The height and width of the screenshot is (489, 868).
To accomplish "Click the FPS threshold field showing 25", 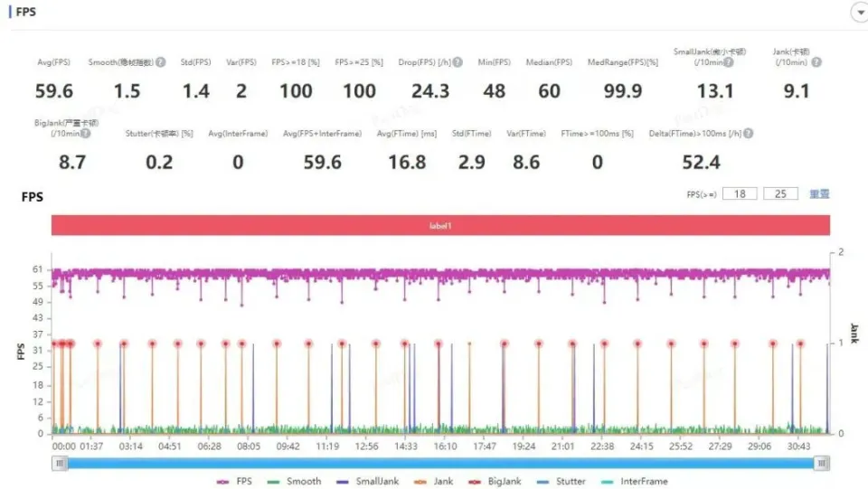I will [780, 193].
